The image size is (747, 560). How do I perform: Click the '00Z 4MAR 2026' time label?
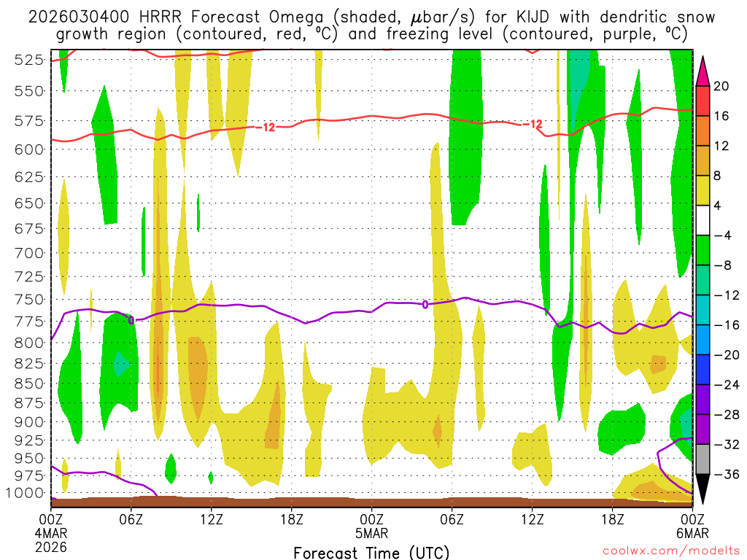[x=51, y=533]
